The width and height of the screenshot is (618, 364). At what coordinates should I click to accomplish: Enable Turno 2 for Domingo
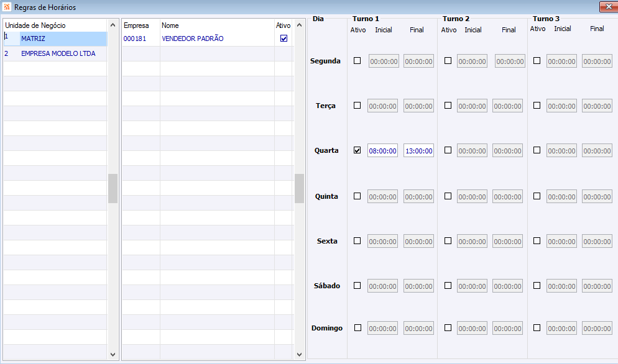click(x=448, y=328)
